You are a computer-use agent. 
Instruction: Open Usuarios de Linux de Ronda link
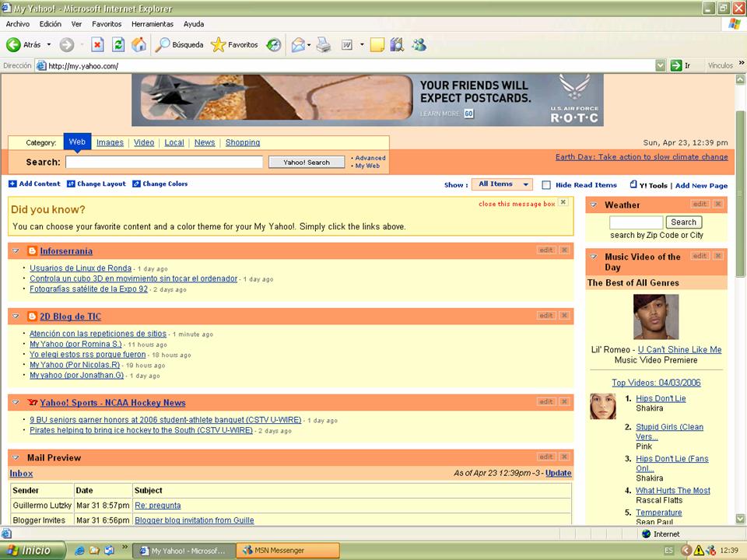click(x=80, y=268)
